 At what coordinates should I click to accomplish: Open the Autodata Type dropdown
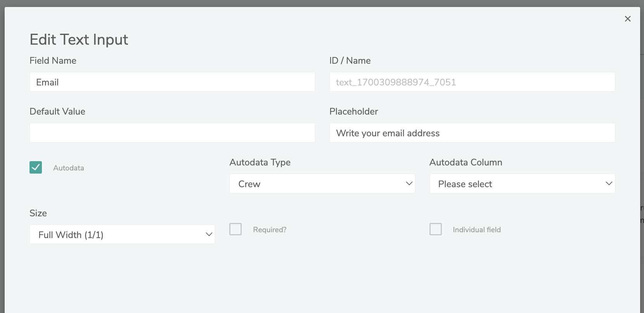tap(322, 184)
